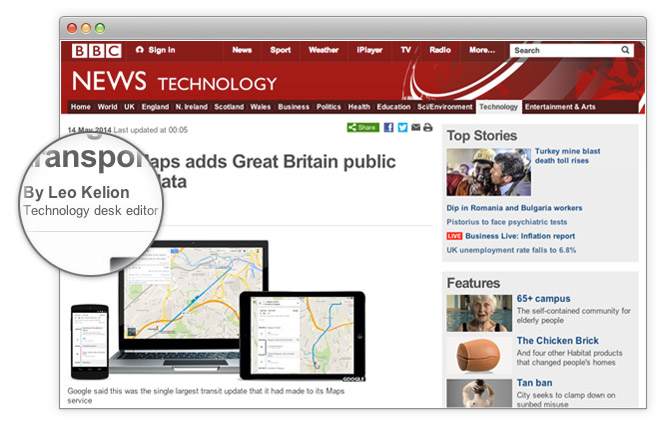
Task: Email this article envelope icon
Action: 415,127
